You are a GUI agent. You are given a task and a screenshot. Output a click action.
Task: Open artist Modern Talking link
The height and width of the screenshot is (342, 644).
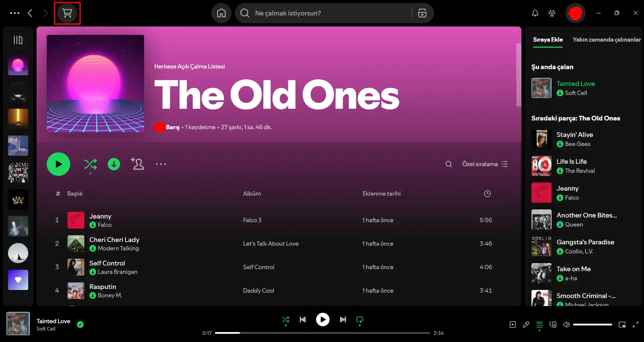tap(118, 248)
